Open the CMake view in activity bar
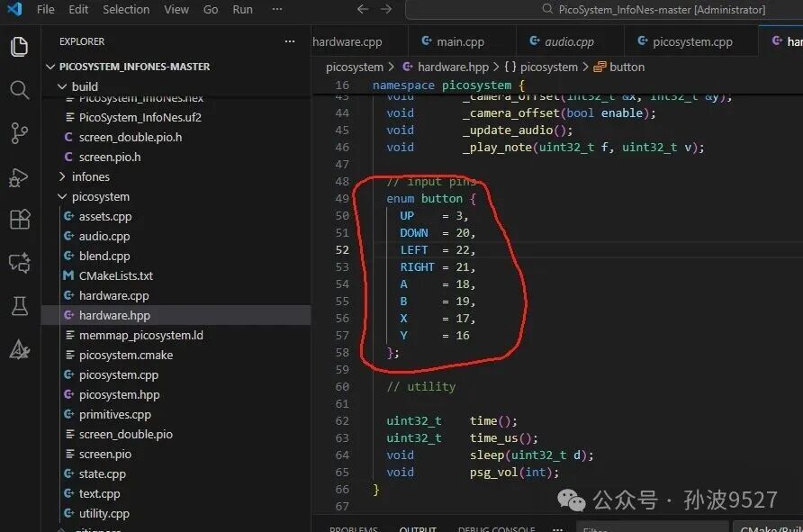This screenshot has height=532, width=803. click(20, 349)
